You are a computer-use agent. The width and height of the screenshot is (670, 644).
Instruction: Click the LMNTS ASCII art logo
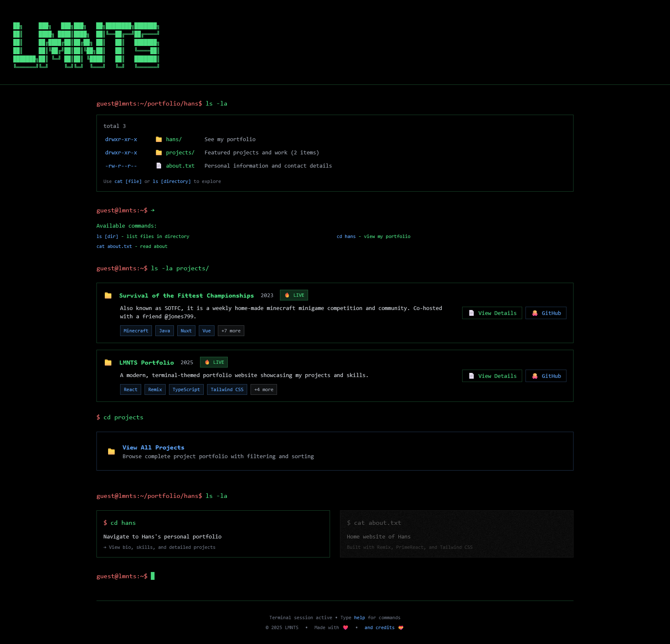point(86,45)
